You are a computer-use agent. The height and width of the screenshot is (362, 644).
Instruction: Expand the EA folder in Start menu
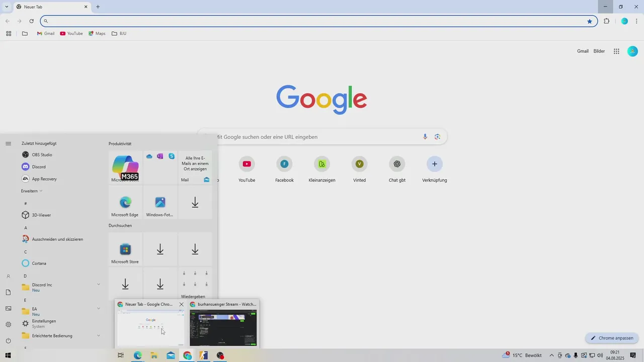click(x=60, y=311)
